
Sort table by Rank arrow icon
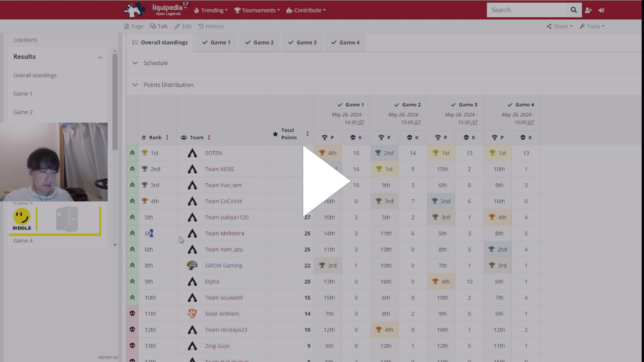click(167, 137)
